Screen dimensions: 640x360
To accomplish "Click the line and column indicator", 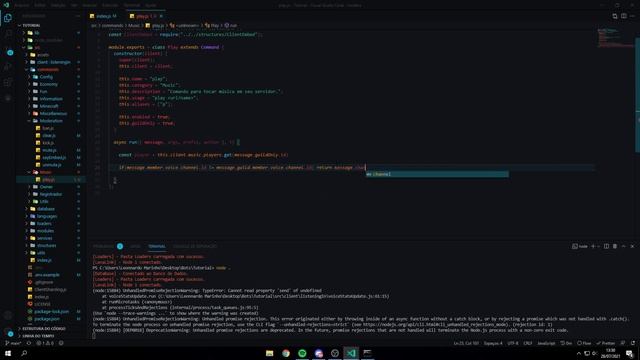I will coord(466,343).
